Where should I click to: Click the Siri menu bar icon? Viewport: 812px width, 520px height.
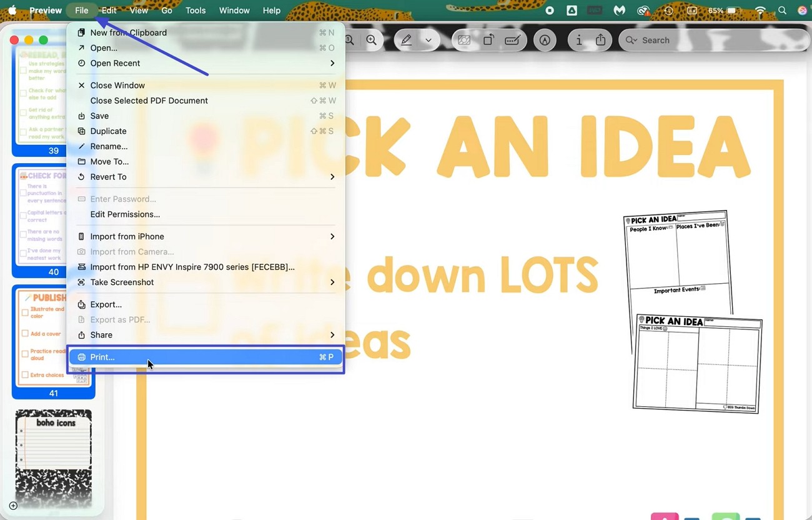(x=802, y=11)
